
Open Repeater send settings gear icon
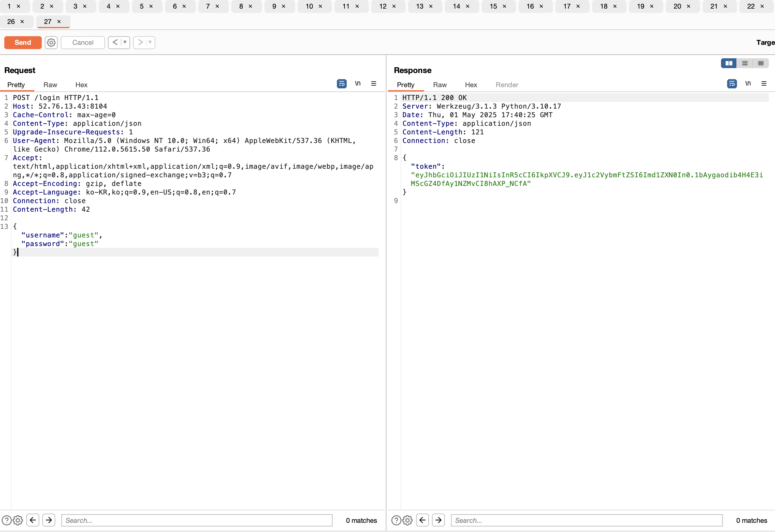(51, 42)
